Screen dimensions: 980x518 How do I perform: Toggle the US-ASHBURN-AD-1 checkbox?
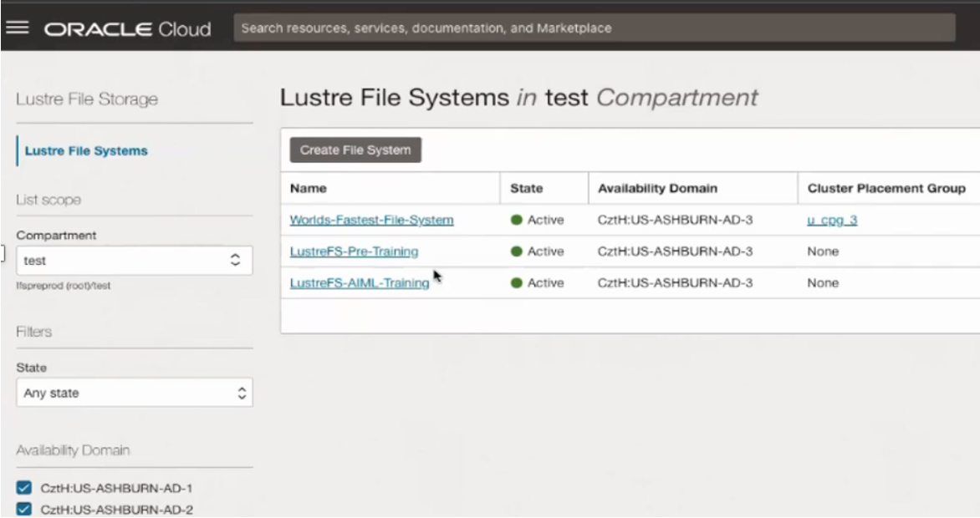(23, 488)
